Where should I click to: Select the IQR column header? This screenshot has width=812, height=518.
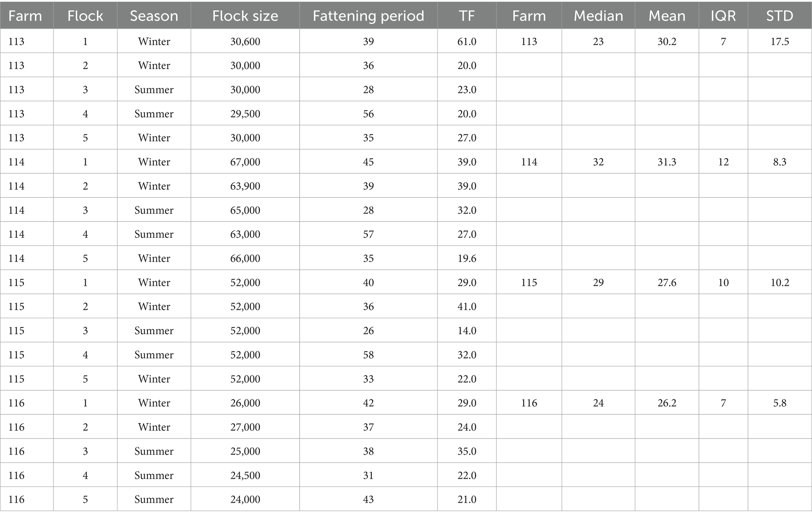click(723, 16)
